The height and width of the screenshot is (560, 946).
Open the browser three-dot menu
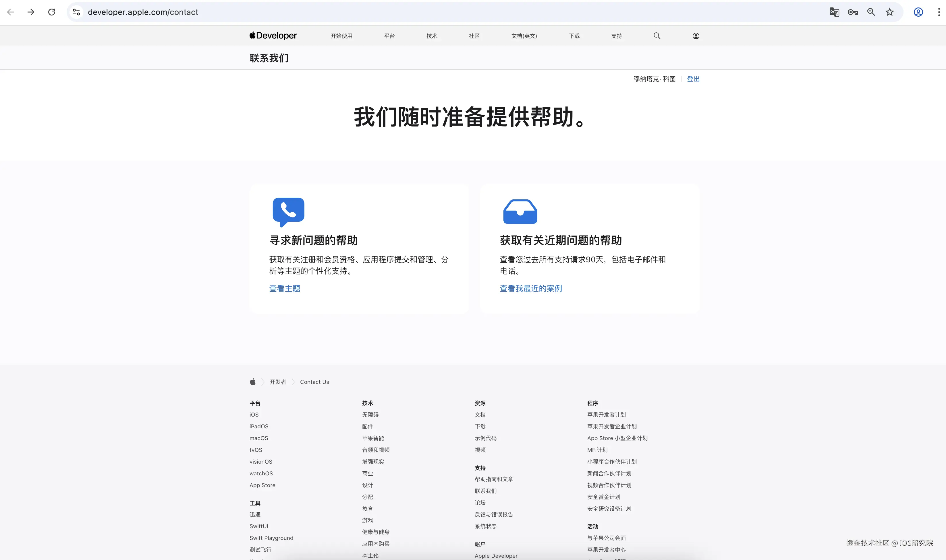tap(939, 12)
